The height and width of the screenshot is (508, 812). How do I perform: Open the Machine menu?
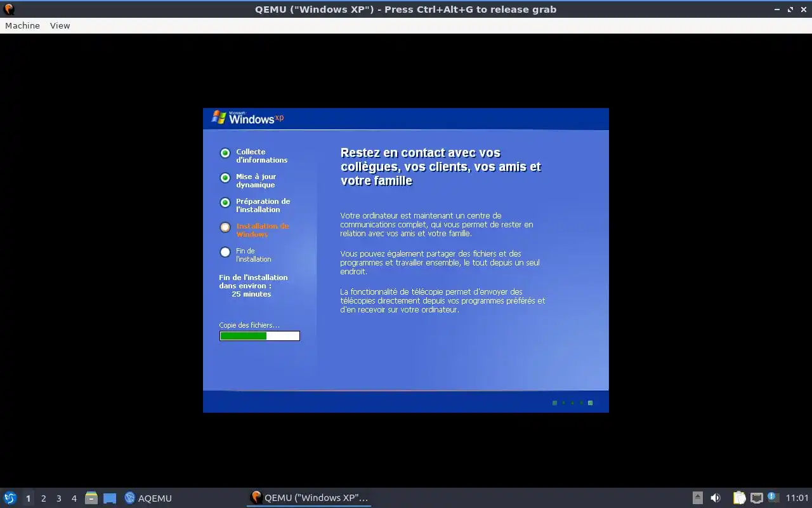point(22,25)
